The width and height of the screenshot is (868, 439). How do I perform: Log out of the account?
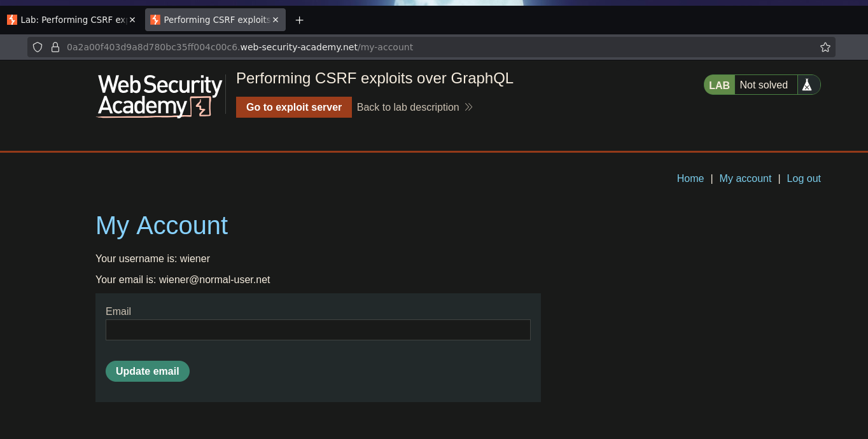pyautogui.click(x=804, y=178)
